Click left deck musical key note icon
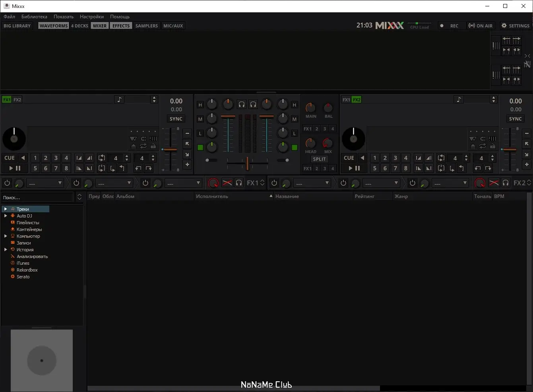Viewport: 533px width, 392px height. (119, 99)
